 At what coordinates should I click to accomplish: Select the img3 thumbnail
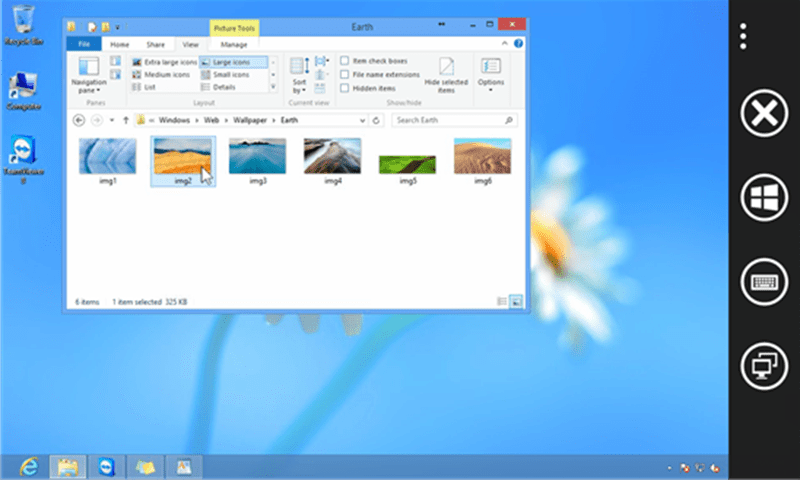[258, 161]
